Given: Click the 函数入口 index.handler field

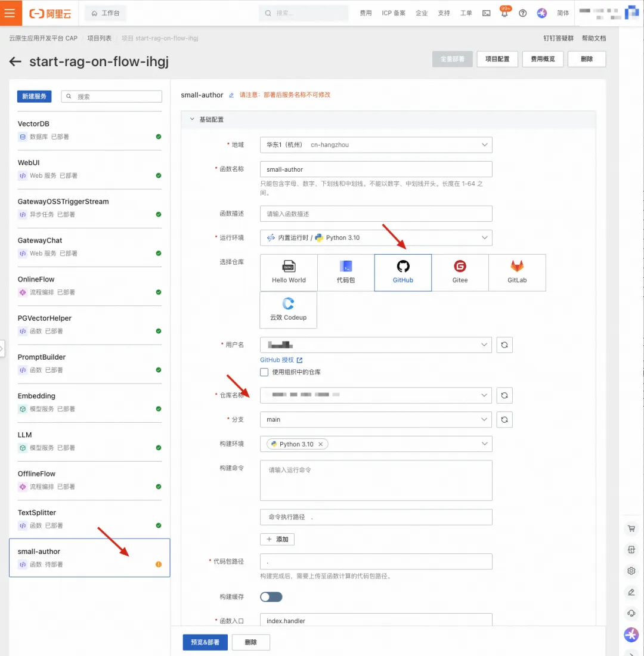Looking at the screenshot, I should point(376,620).
